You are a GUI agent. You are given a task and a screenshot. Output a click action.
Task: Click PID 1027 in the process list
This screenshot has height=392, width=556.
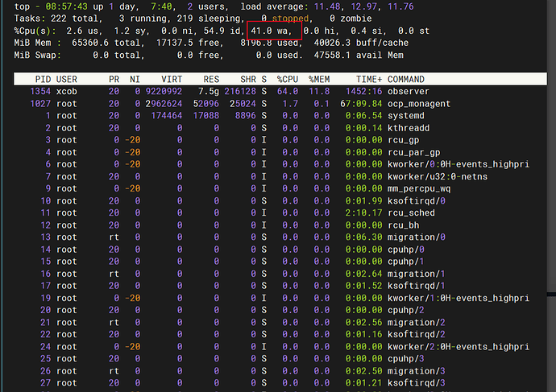click(40, 104)
